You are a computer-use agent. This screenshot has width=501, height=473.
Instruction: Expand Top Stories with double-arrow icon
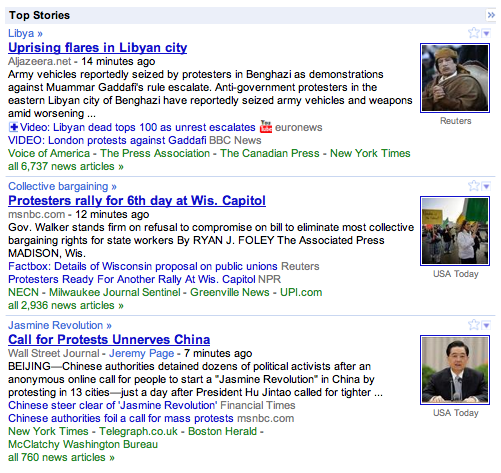coord(491,15)
